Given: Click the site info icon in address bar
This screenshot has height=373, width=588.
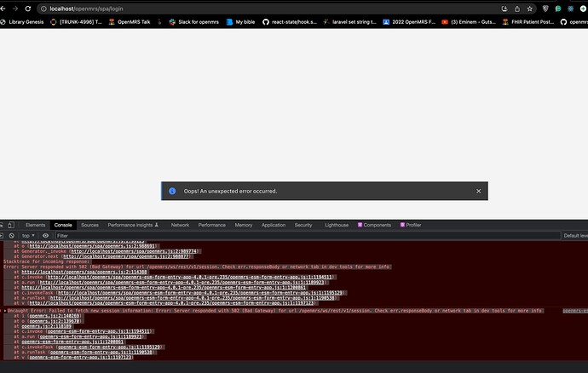Looking at the screenshot, I should [x=43, y=9].
